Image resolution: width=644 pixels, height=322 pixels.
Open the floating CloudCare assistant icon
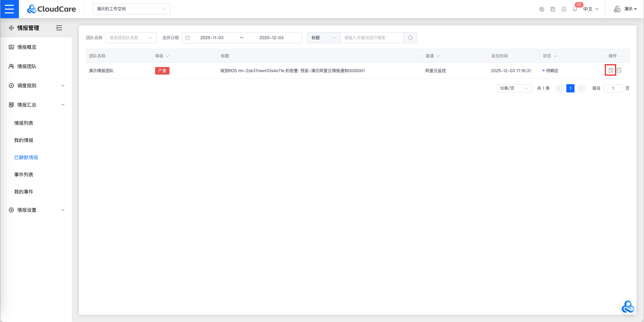pyautogui.click(x=628, y=307)
